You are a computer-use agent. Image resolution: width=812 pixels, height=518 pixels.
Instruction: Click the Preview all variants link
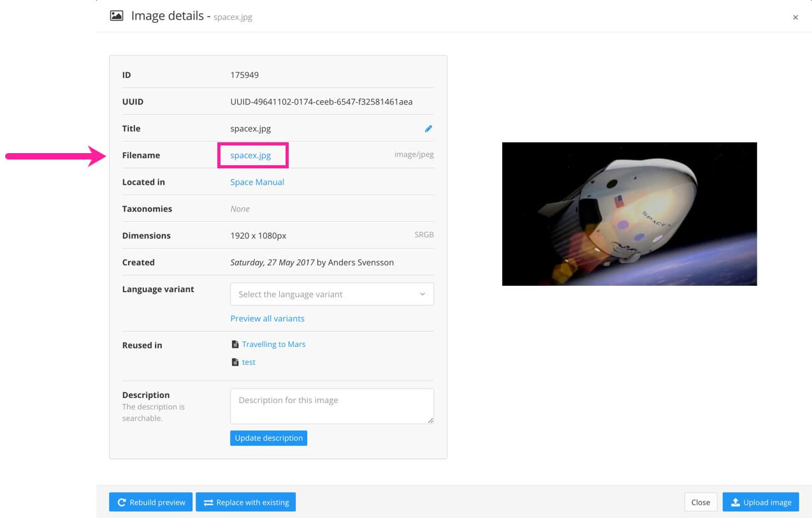coord(267,318)
